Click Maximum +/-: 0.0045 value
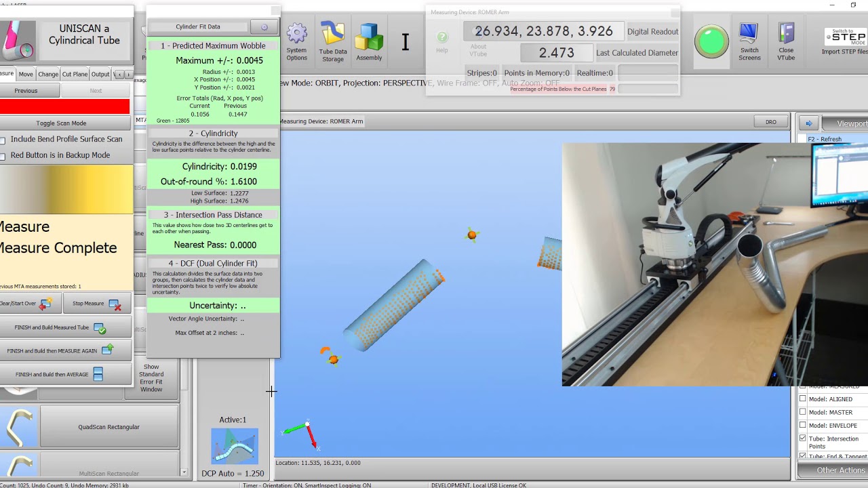Viewport: 868px width, 488px height. click(x=219, y=60)
